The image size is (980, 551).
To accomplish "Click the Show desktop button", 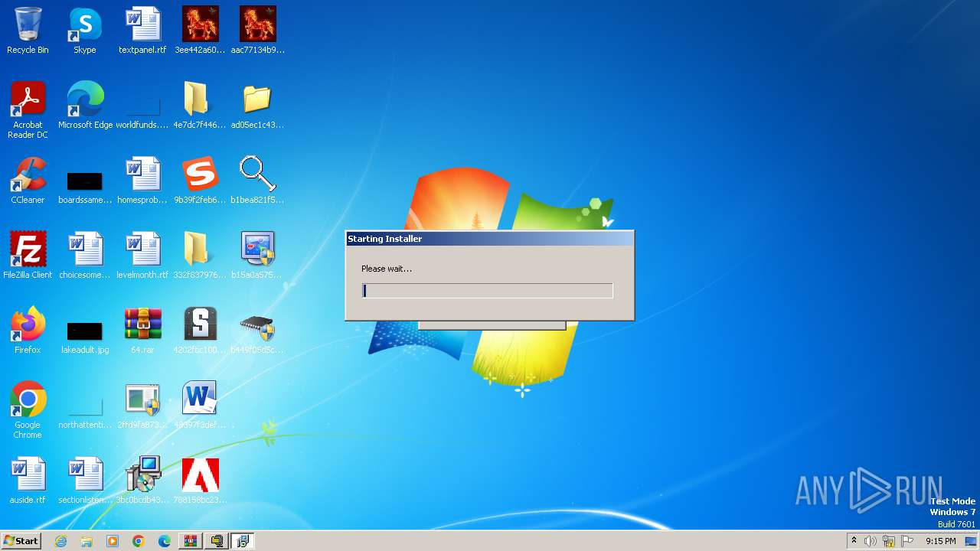I will click(x=972, y=541).
